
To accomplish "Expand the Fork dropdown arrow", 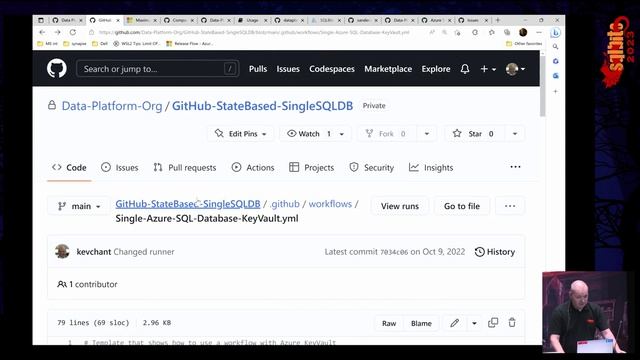I will [x=427, y=133].
